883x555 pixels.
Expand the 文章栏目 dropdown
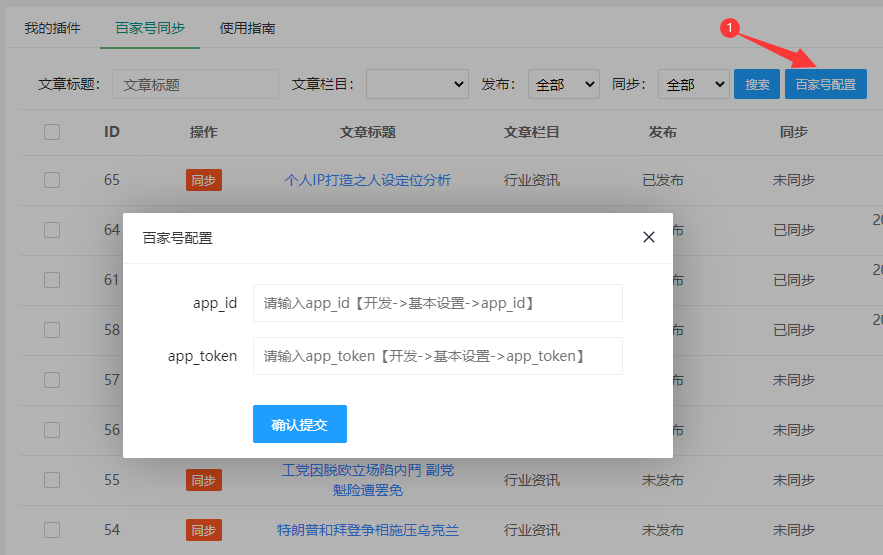417,84
